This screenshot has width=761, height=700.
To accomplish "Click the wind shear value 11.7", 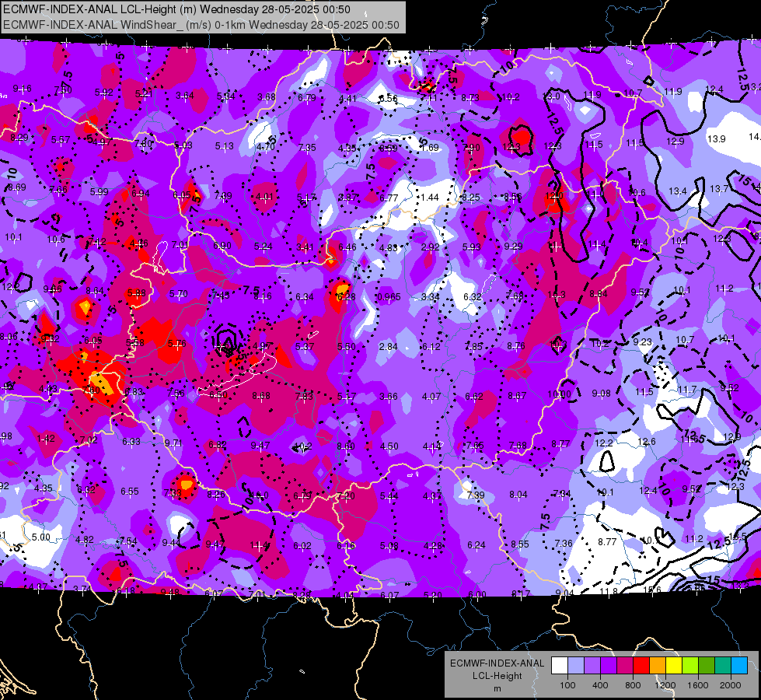I will (687, 390).
